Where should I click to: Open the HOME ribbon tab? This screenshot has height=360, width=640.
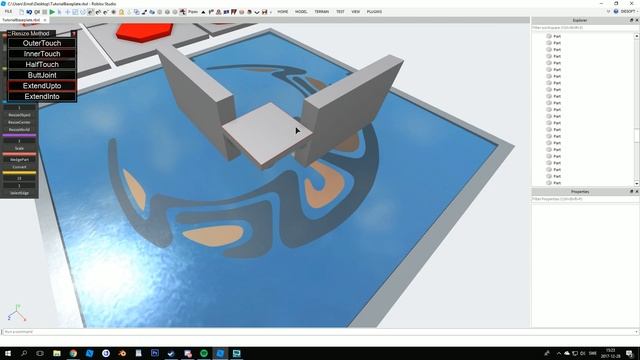point(282,12)
